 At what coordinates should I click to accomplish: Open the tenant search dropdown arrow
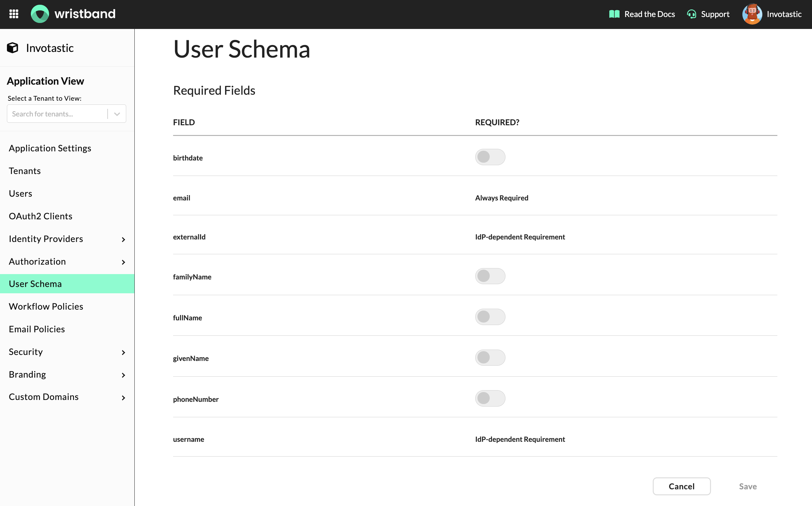[x=117, y=114]
